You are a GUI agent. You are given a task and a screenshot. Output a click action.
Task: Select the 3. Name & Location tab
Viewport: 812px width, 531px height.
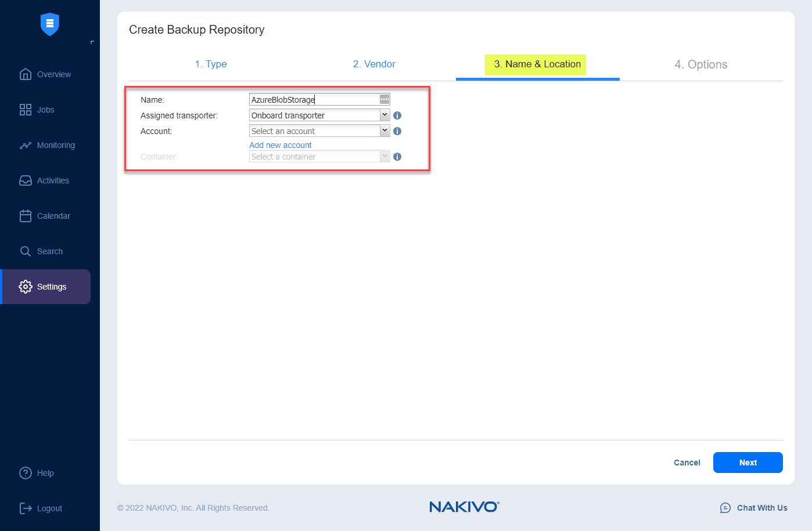(x=537, y=64)
